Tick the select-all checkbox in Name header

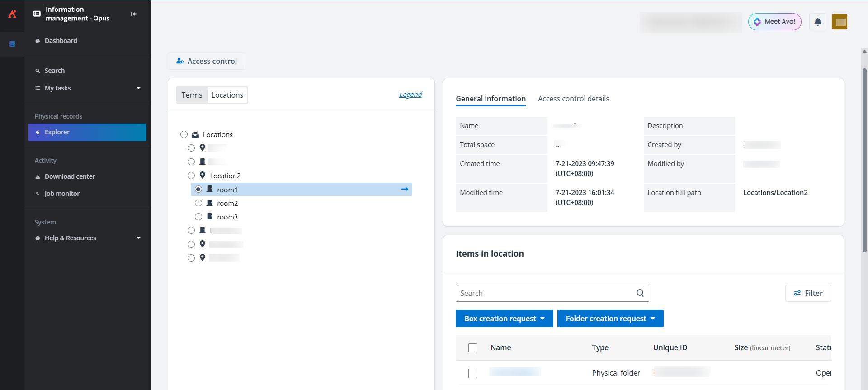[x=473, y=348]
